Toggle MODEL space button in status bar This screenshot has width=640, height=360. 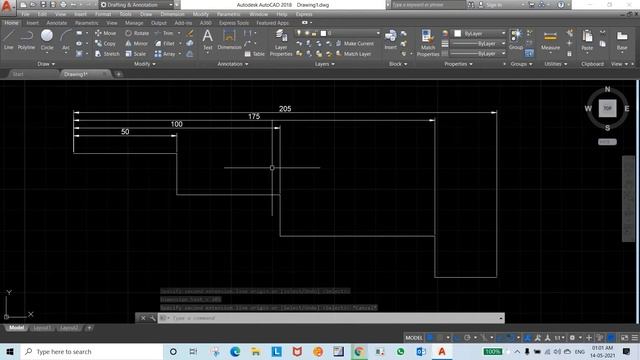pyautogui.click(x=414, y=338)
